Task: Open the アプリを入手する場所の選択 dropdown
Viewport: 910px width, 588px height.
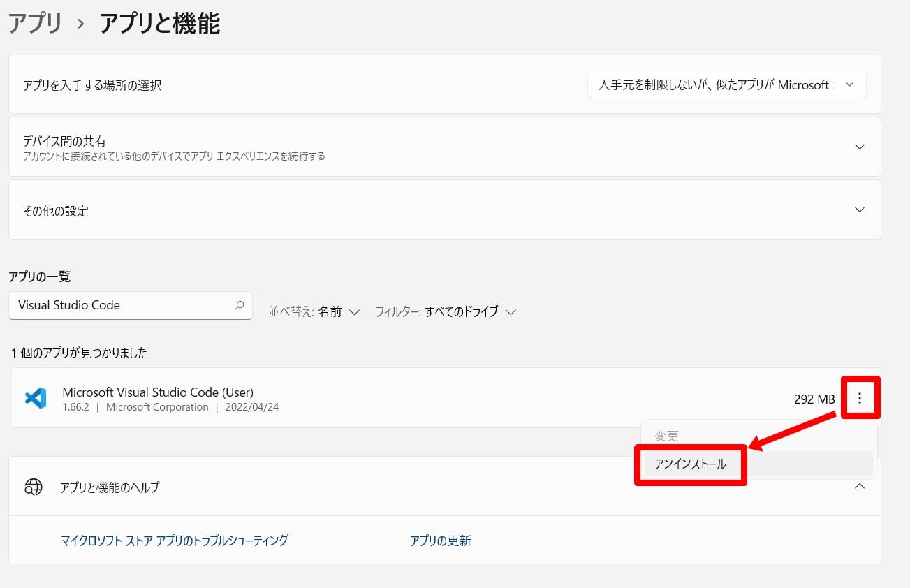Action: (726, 84)
